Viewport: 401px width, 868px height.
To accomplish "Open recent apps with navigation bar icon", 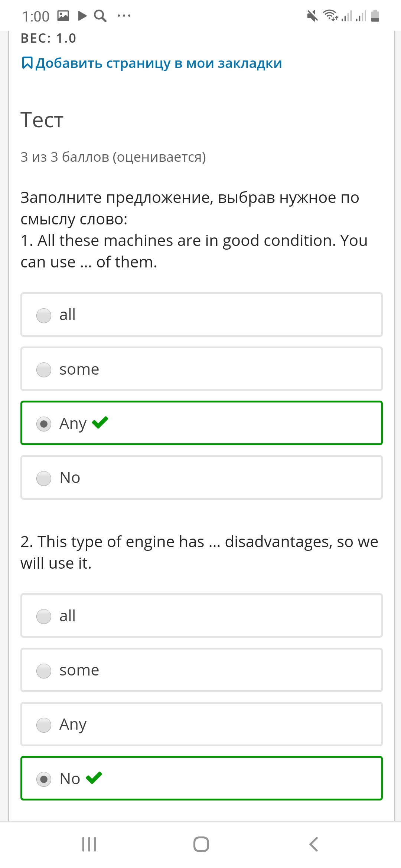I will pos(89,844).
